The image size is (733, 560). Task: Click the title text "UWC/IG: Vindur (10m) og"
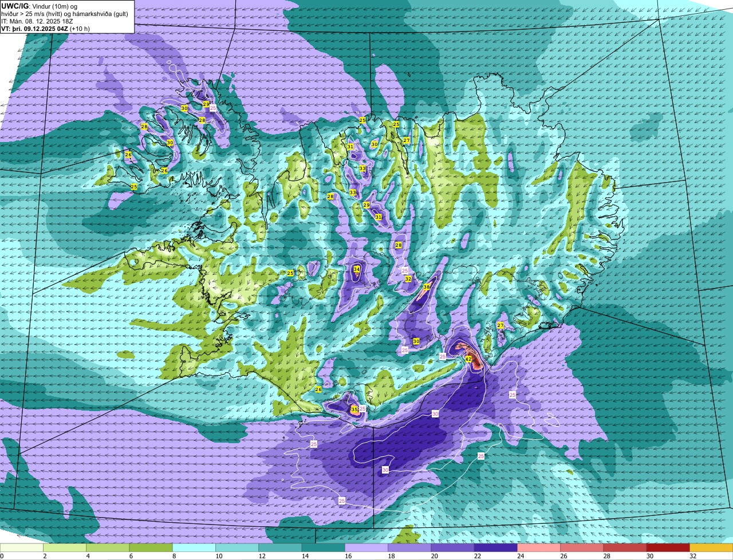coord(39,6)
